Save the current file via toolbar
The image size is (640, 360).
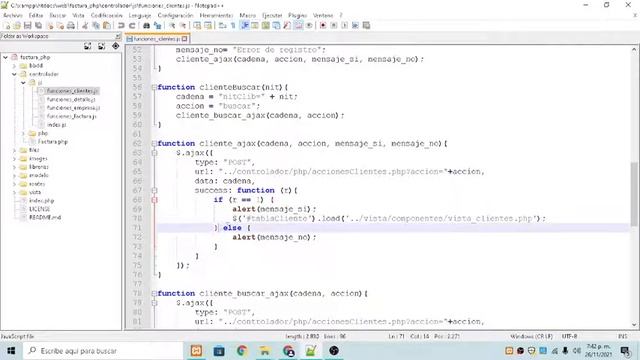pos(28,26)
